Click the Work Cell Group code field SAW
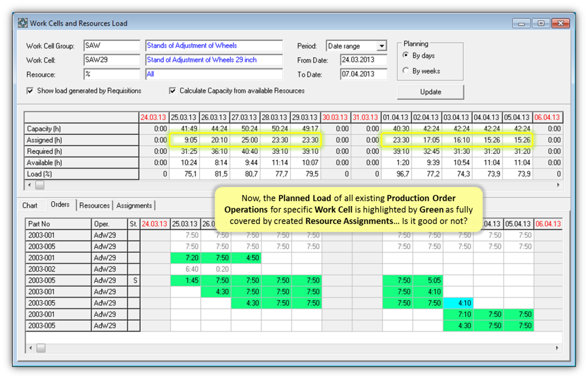588x379 pixels. pyautogui.click(x=112, y=46)
